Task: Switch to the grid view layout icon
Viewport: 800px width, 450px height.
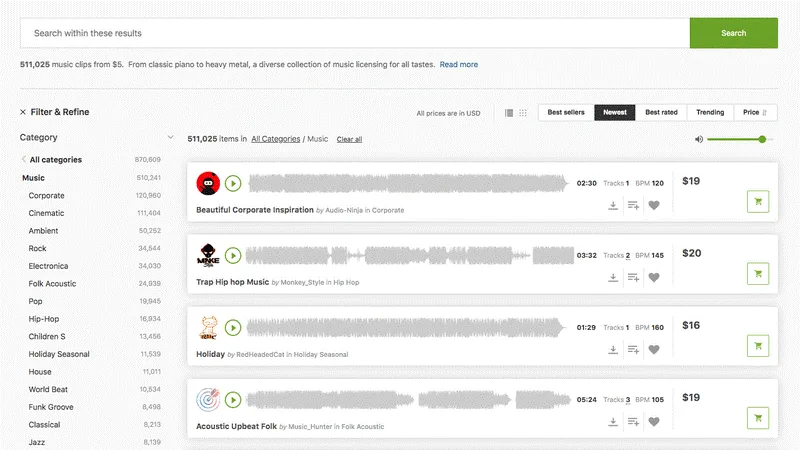Action: pyautogui.click(x=522, y=113)
